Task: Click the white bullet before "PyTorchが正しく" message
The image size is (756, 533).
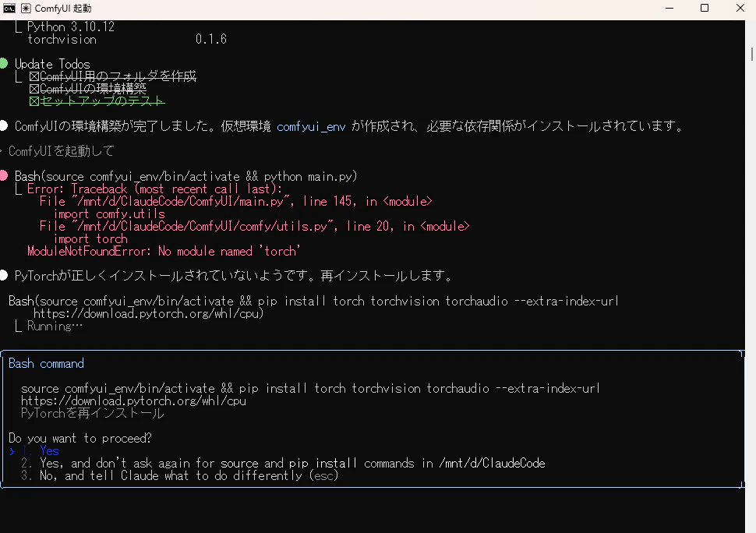Action: coord(4,275)
